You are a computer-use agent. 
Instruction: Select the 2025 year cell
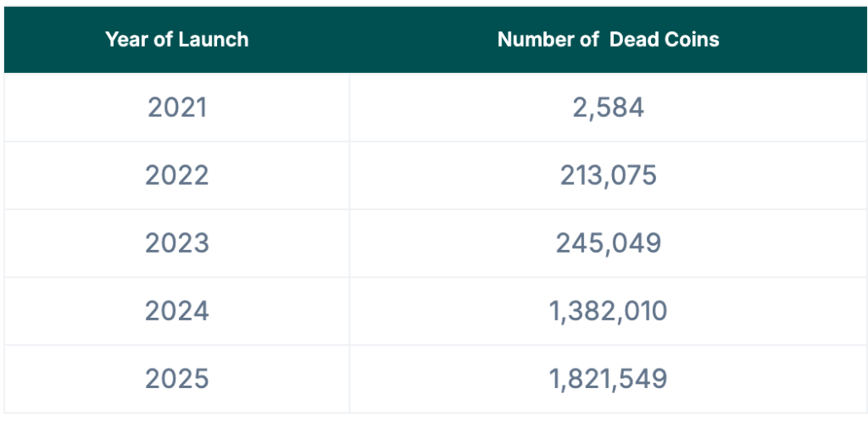coord(177,379)
